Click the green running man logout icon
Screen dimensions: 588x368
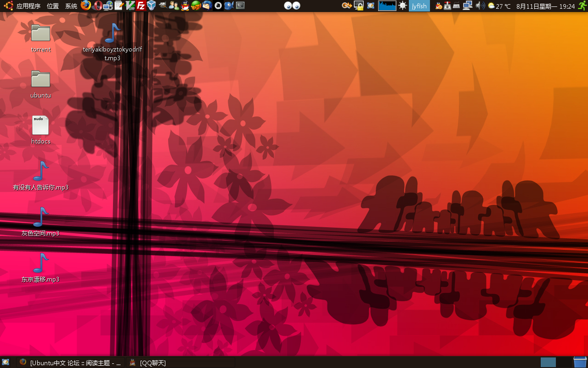click(x=582, y=6)
